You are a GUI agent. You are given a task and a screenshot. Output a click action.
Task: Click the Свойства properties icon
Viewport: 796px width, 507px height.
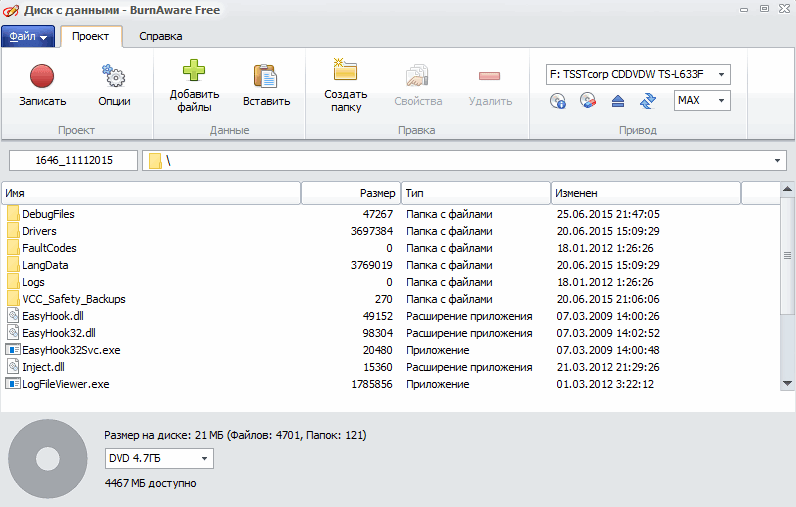tap(418, 76)
